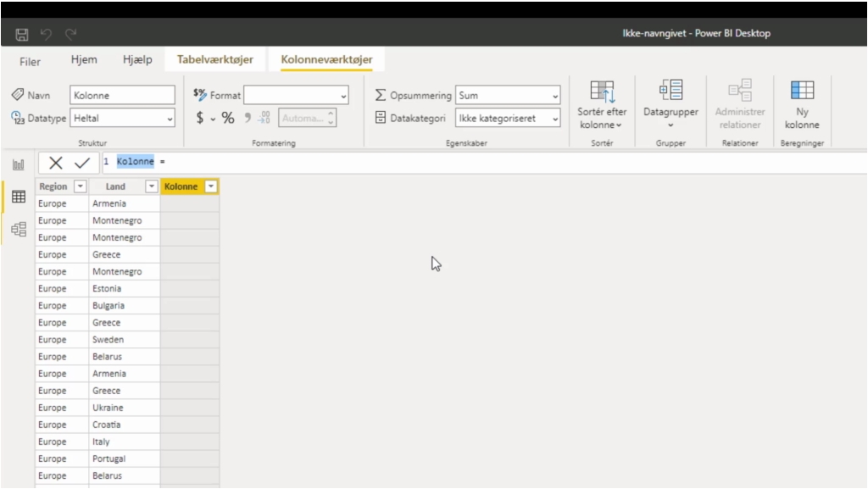Select the Kolonneværktøjer tab

coord(326,59)
